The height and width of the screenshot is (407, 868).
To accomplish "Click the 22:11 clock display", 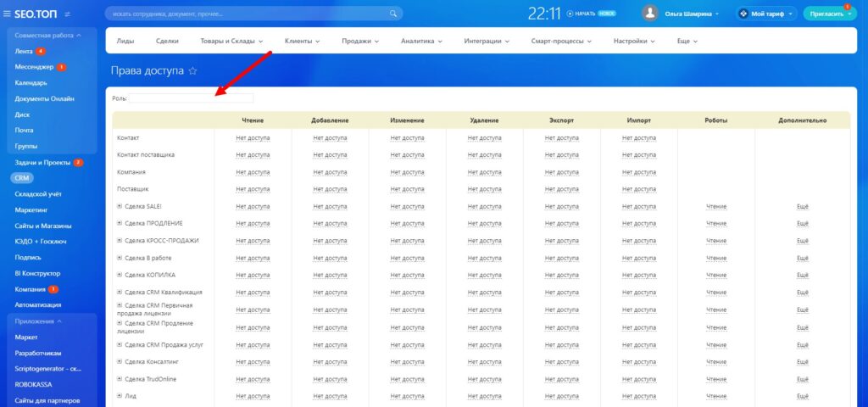I will pos(544,14).
